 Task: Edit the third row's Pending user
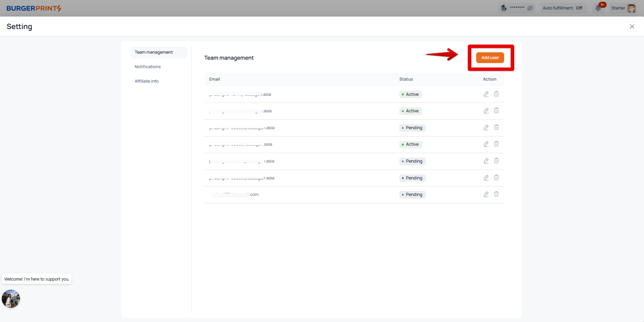[x=486, y=127]
